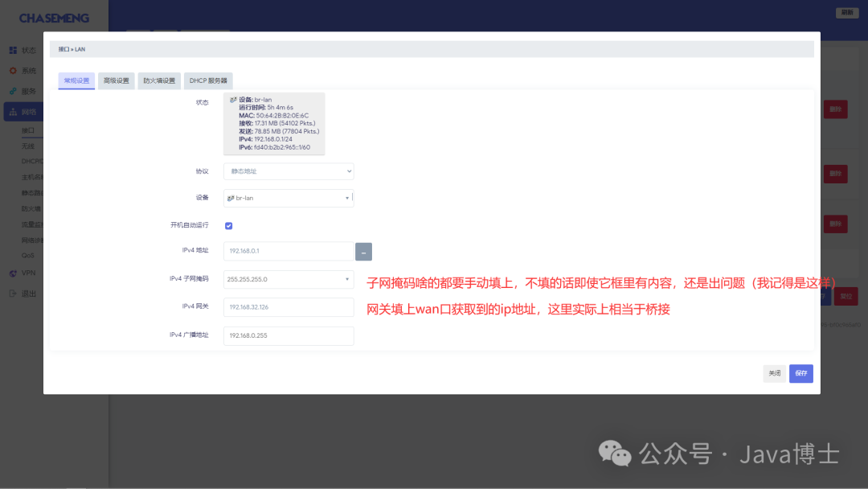The image size is (868, 489).
Task: Click the 服务 icon in sidebar
Action: [x=14, y=90]
